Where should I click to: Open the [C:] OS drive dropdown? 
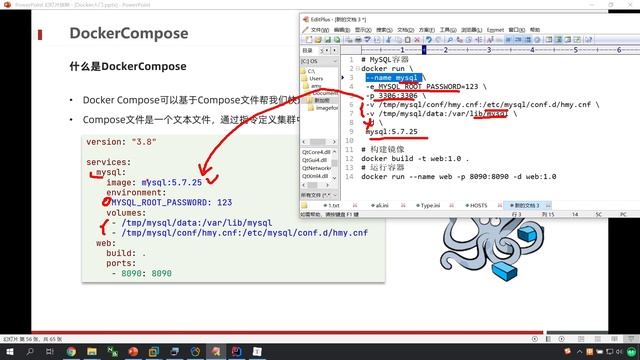click(x=319, y=61)
